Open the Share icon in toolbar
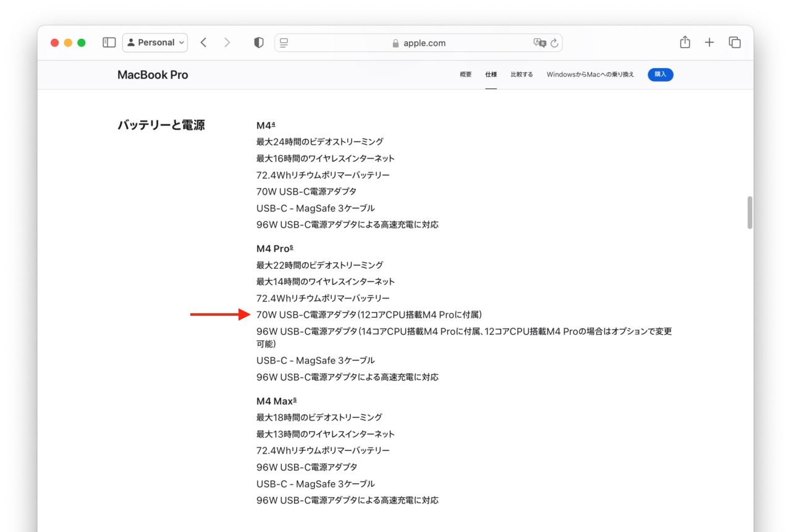This screenshot has width=791, height=532. (x=685, y=42)
